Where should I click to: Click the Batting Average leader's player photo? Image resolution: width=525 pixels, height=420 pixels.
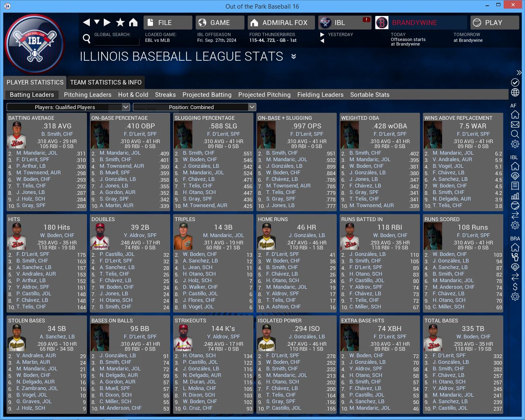pos(16,135)
